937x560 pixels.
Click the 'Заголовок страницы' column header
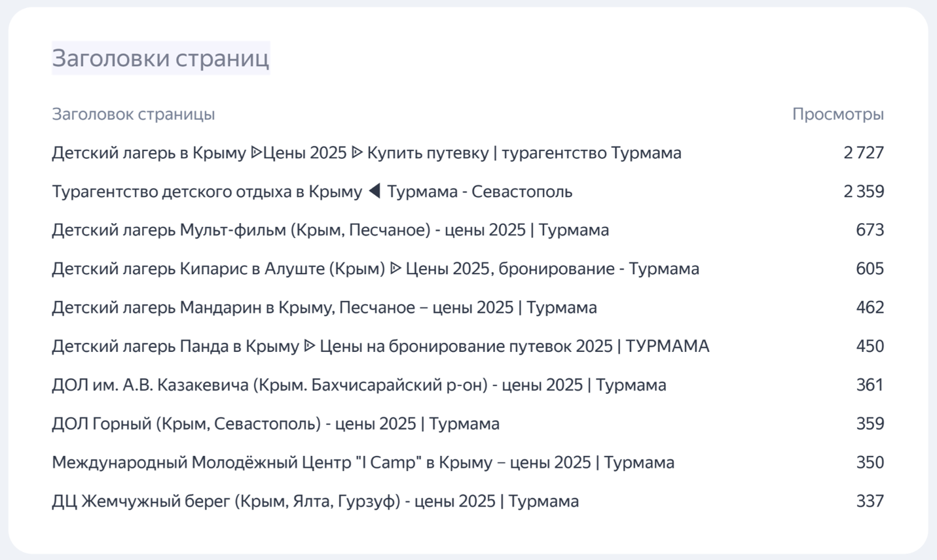[134, 114]
